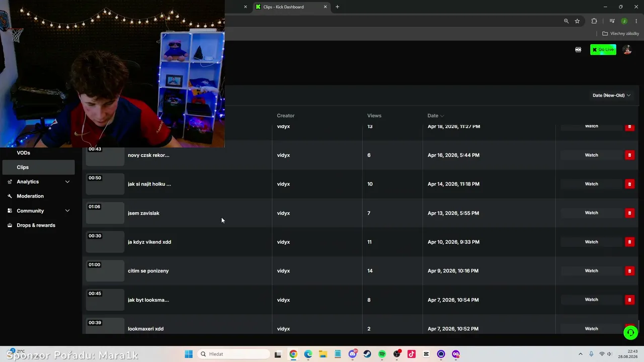
Task: Watch the 'citim se ponizeny' clip
Action: pos(591,271)
